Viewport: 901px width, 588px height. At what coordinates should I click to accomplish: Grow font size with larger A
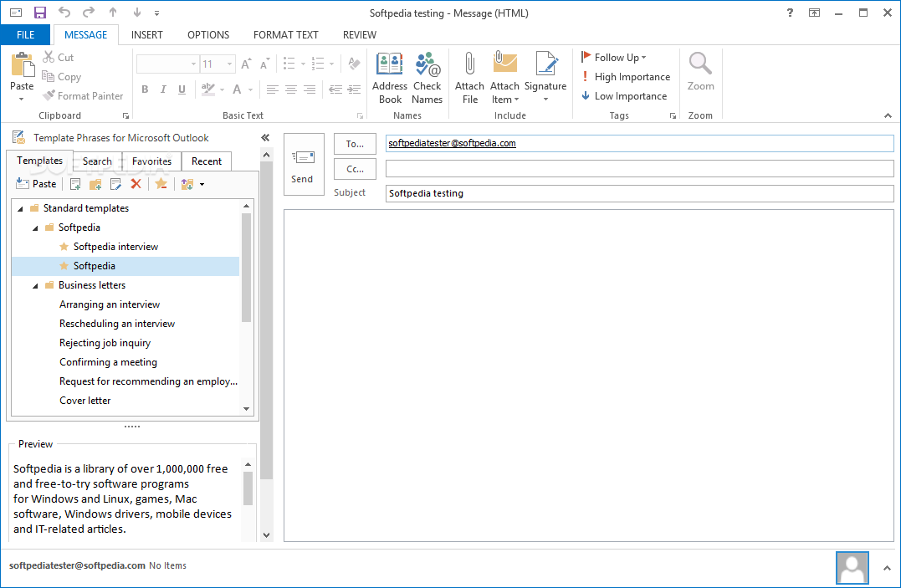[246, 64]
